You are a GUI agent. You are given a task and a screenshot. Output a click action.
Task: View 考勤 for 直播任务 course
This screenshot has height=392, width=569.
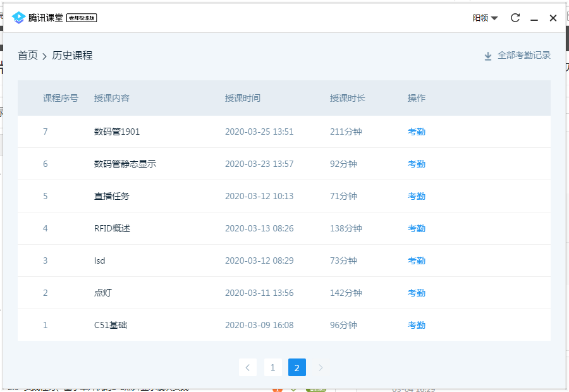pos(416,196)
